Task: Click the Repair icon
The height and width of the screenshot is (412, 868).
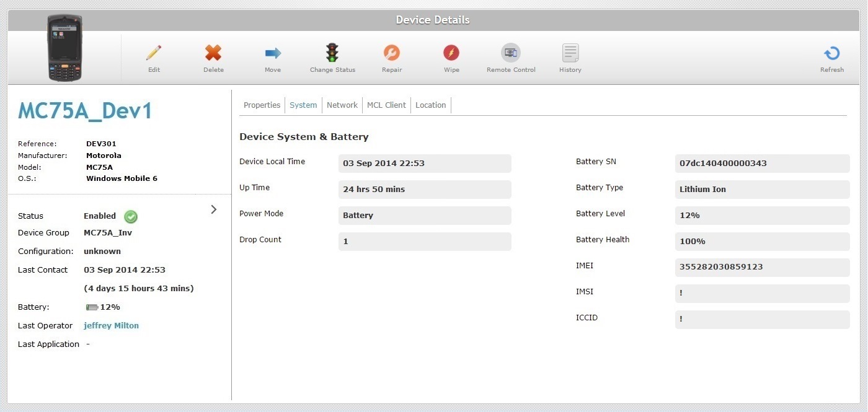Action: click(x=391, y=53)
